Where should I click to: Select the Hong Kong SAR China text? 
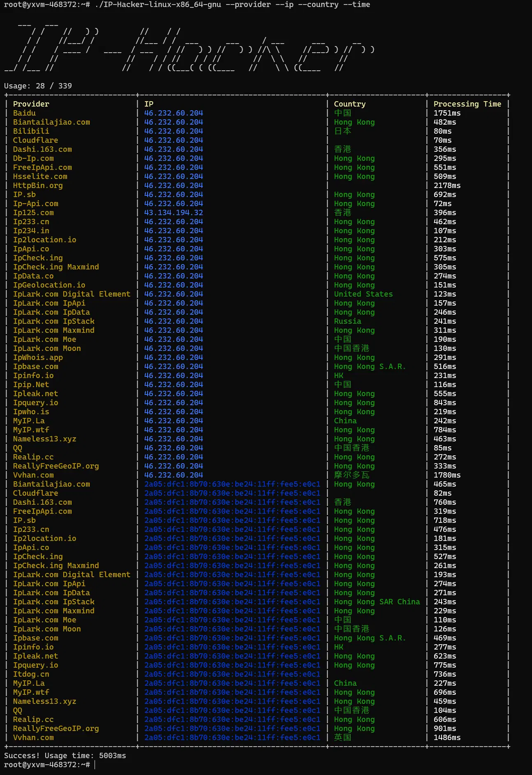pos(377,602)
